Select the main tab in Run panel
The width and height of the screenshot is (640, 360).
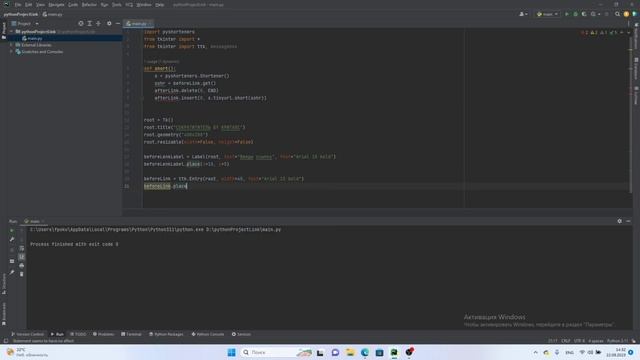point(34,221)
